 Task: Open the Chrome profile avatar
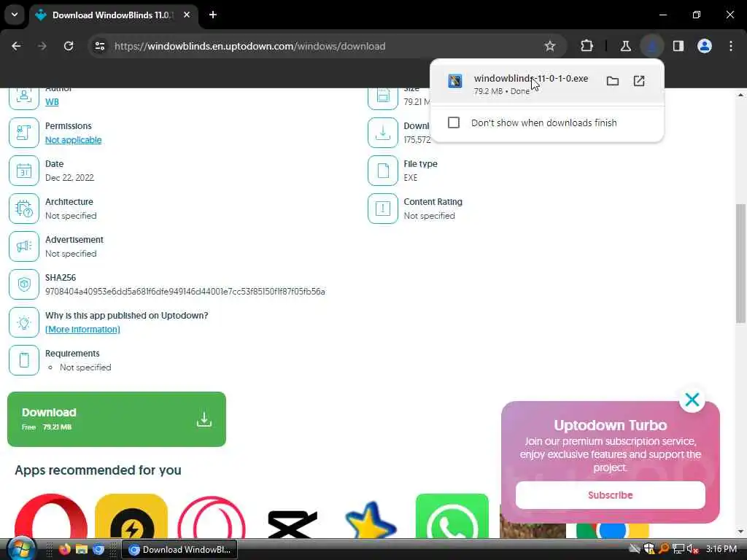point(705,46)
